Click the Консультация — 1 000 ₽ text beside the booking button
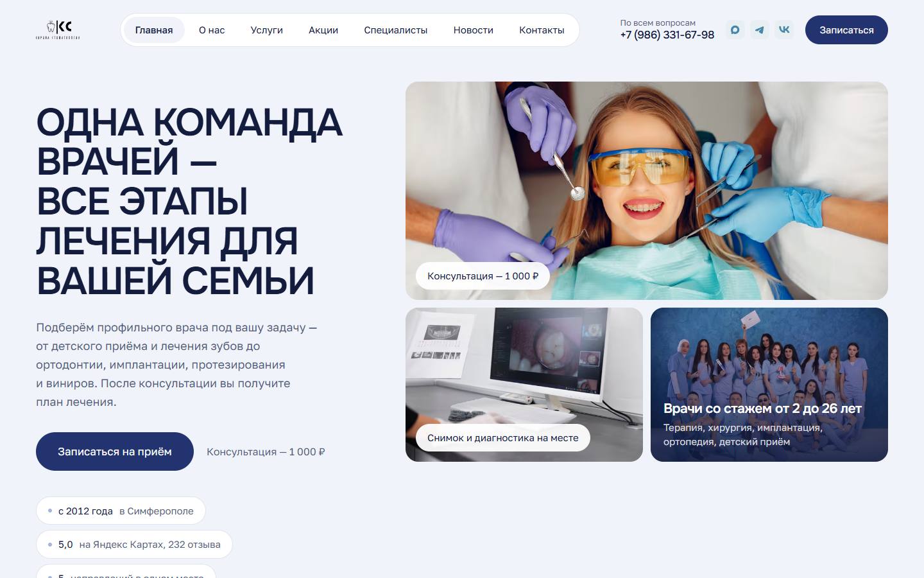This screenshot has width=924, height=578. coord(266,452)
